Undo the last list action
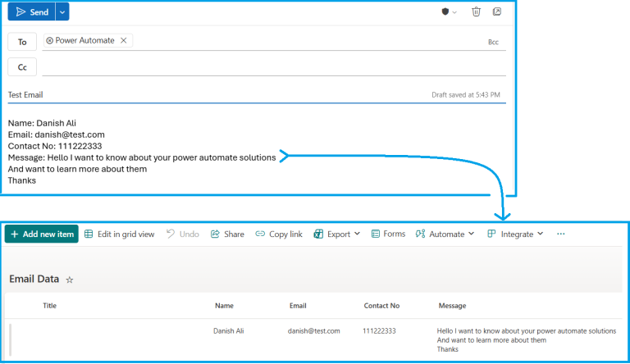630x364 pixels. pos(183,234)
